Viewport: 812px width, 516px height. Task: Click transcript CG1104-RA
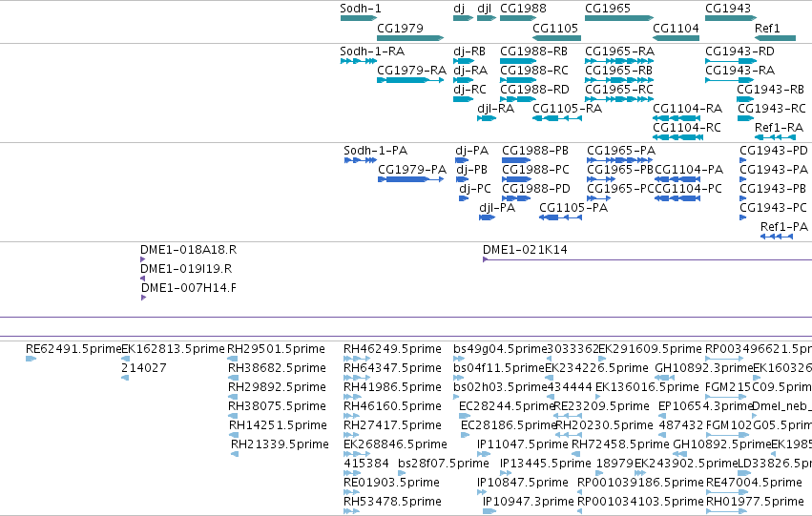pos(677,118)
